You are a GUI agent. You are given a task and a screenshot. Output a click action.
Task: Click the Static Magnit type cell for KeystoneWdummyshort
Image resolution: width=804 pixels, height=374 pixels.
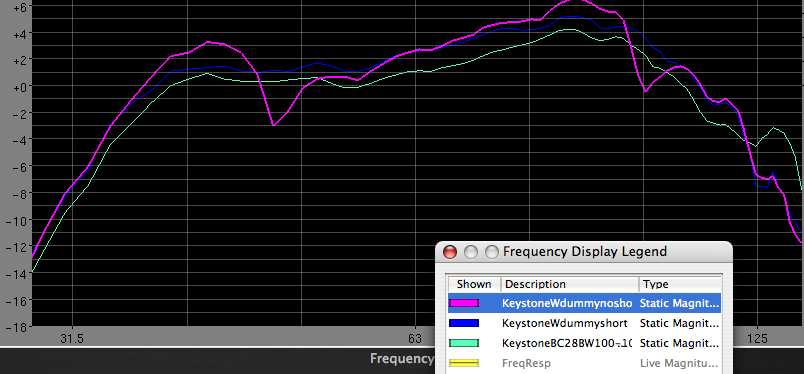[x=679, y=323]
